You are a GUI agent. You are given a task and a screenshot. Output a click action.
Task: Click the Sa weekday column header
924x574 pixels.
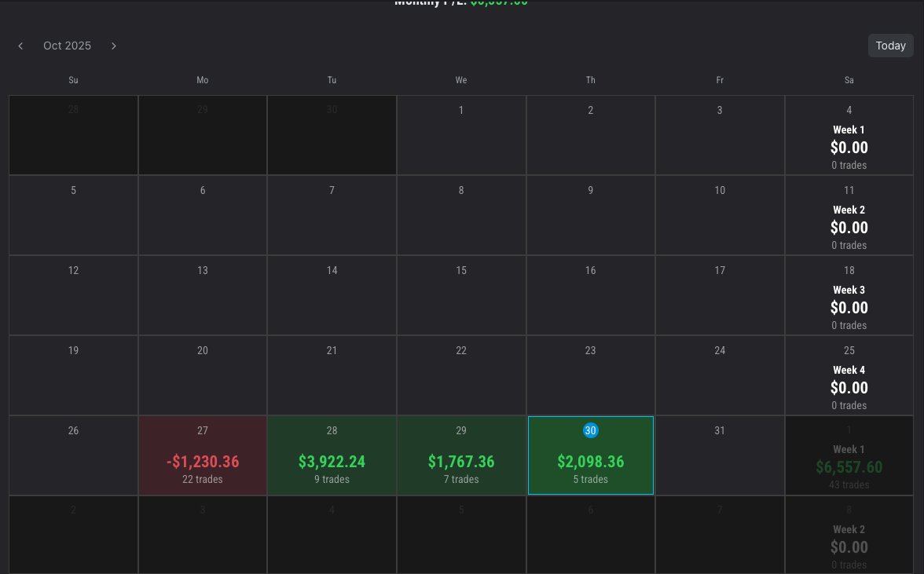[x=849, y=79]
